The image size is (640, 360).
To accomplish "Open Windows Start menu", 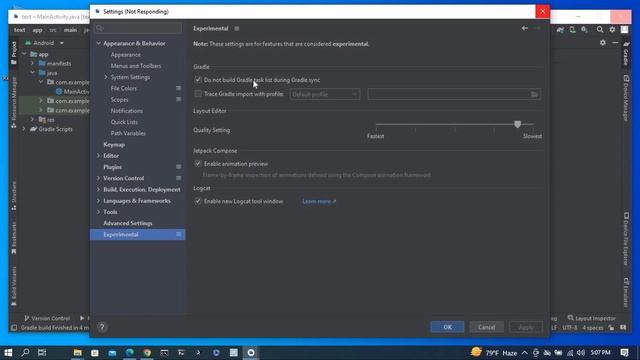I will (8, 353).
